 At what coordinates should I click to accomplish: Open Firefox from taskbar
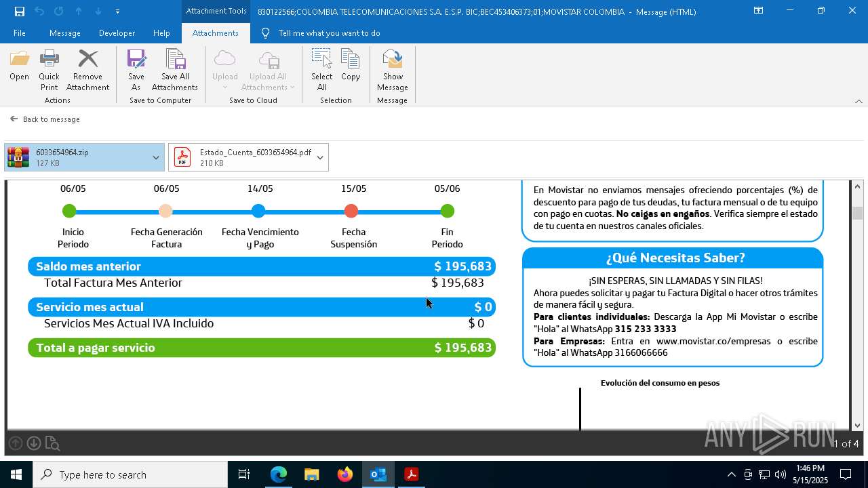click(x=345, y=474)
